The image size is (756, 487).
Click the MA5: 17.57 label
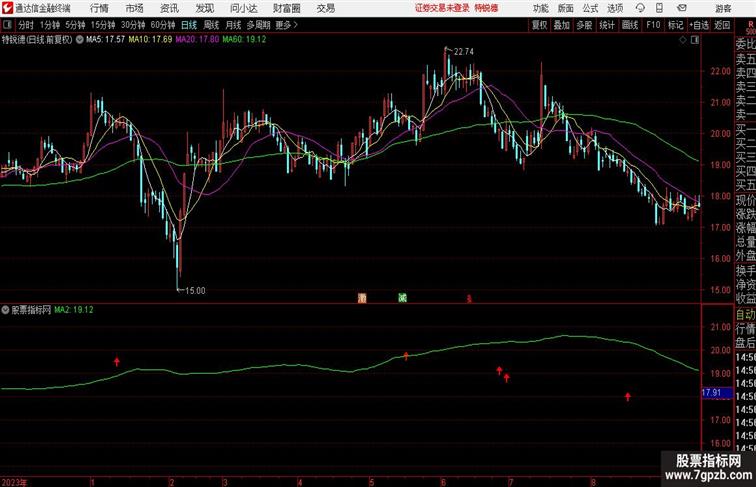[x=105, y=40]
